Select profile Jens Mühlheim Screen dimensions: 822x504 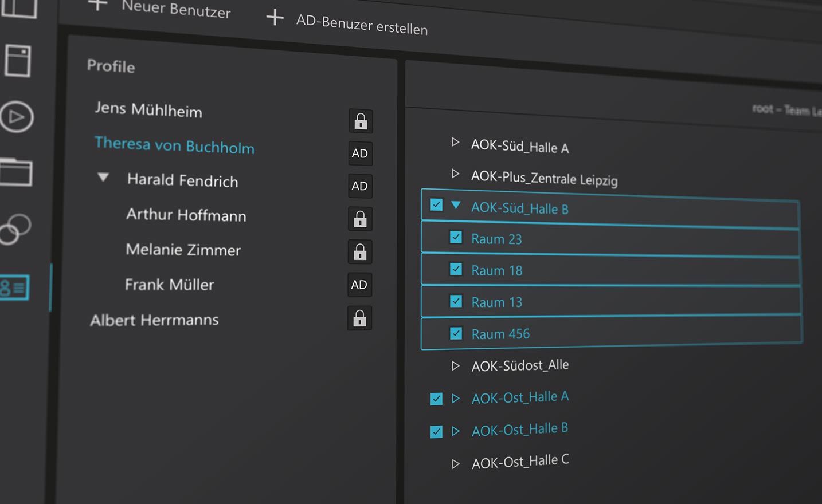pyautogui.click(x=148, y=109)
